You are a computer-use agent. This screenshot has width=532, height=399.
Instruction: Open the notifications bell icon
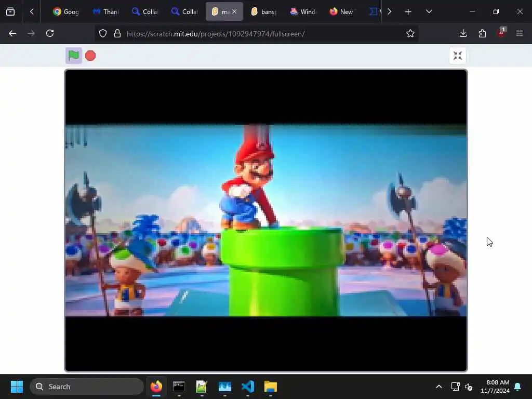point(518,387)
